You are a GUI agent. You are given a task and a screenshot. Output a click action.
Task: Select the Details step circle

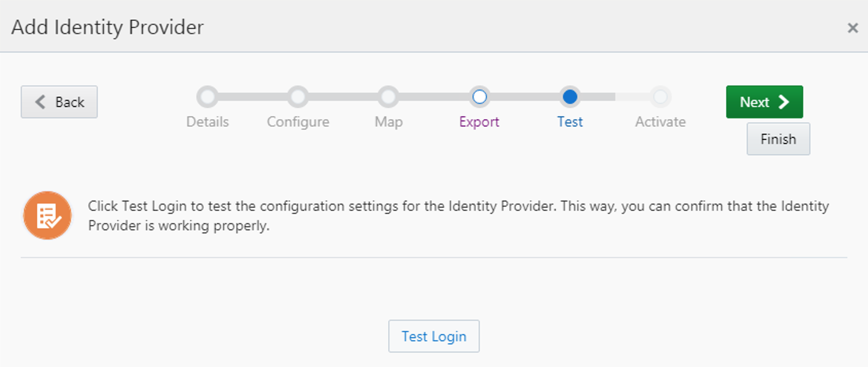click(x=207, y=97)
